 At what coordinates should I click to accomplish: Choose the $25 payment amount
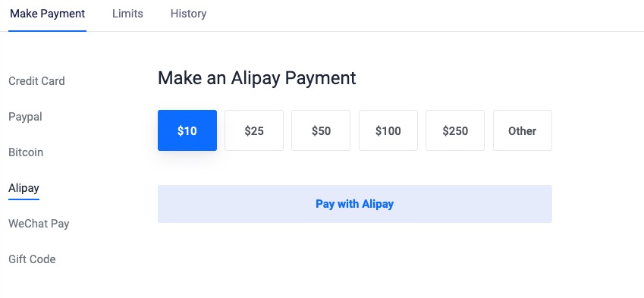[x=254, y=130]
